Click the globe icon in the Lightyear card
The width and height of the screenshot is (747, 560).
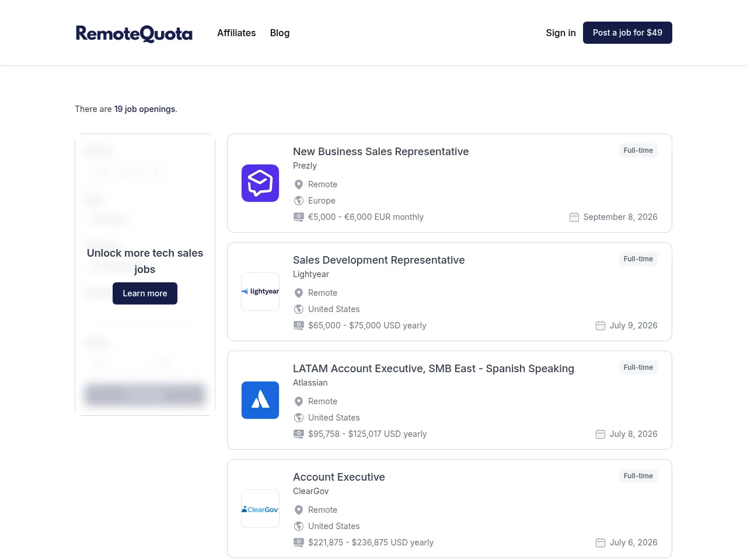coord(299,309)
